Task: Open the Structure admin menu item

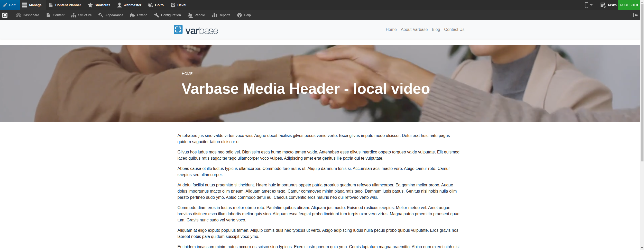Action: tap(81, 15)
